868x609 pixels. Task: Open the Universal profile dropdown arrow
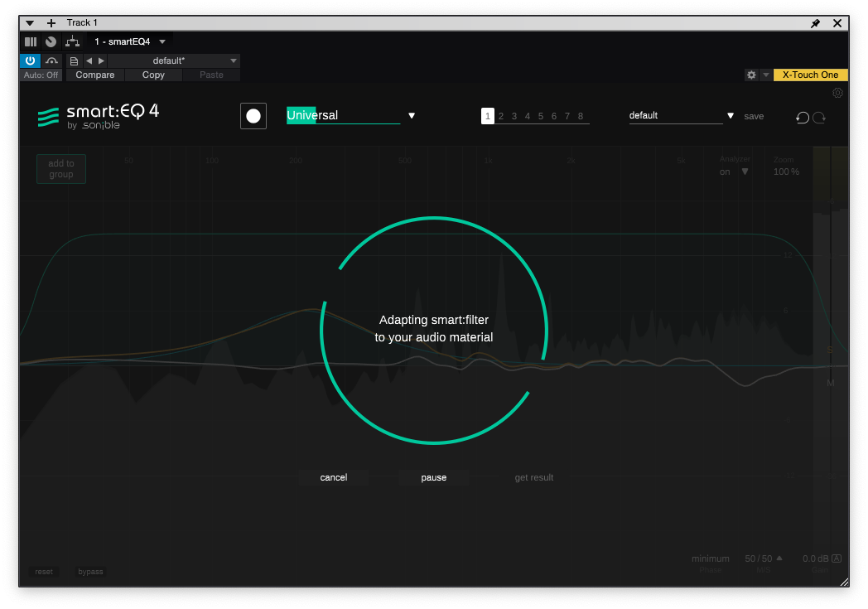tap(412, 116)
